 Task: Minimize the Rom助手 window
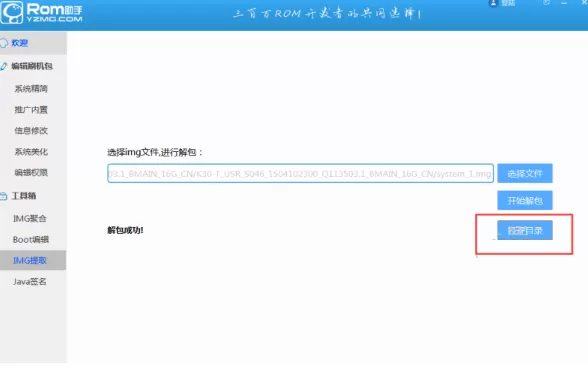(564, 3)
